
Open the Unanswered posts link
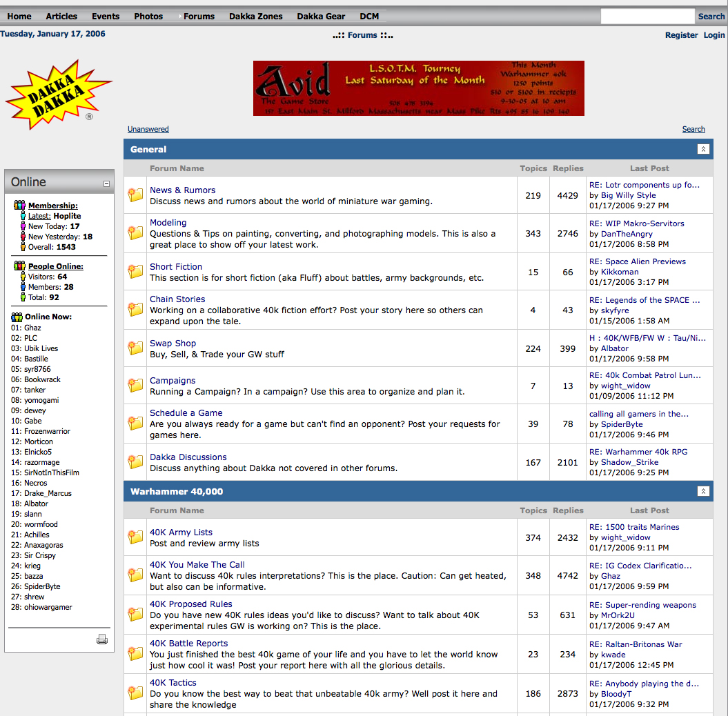tap(148, 129)
